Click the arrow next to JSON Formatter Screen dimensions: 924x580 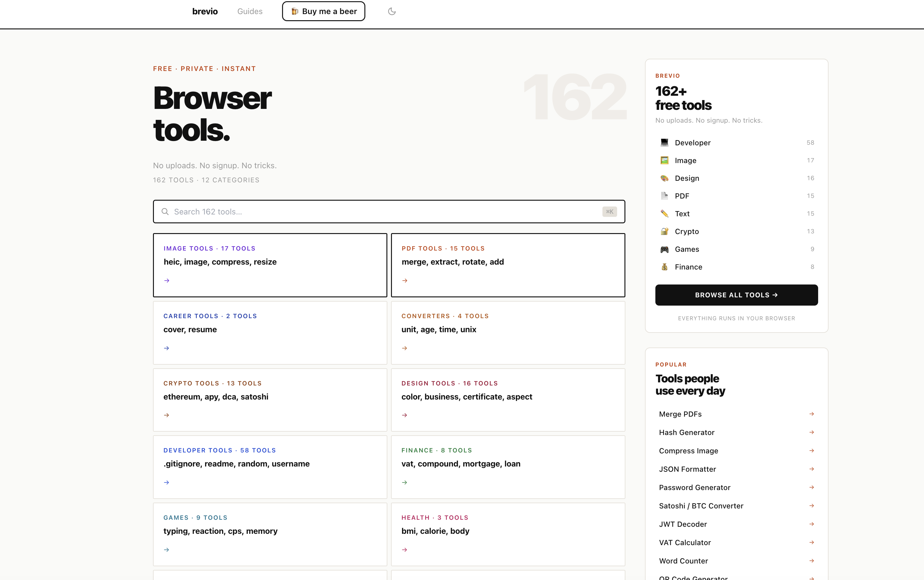pos(812,469)
